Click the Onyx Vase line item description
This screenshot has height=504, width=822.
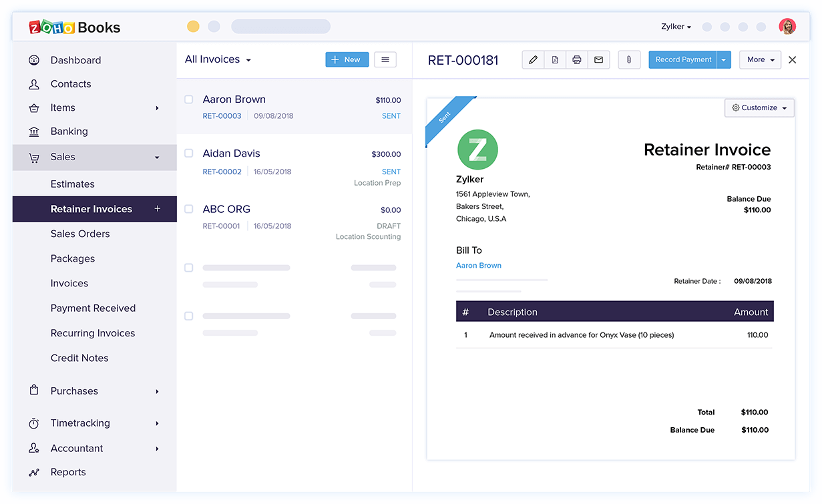coord(582,335)
